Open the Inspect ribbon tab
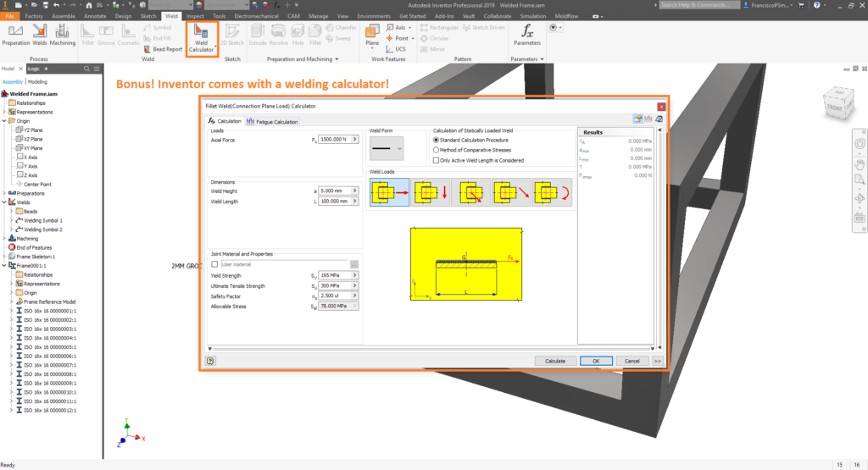 click(x=195, y=17)
